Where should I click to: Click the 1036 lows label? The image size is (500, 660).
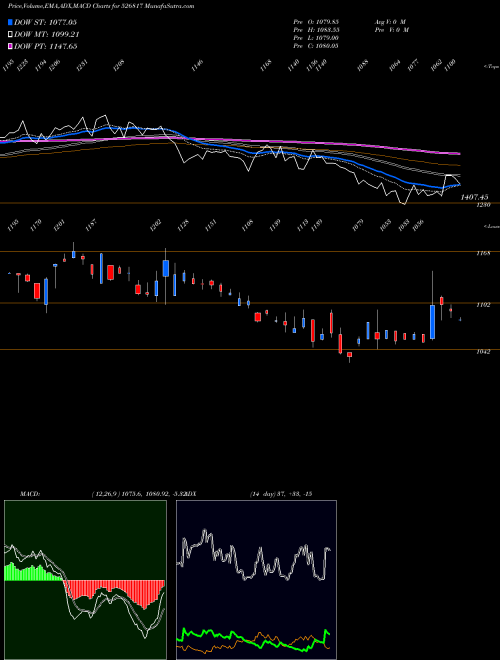(418, 225)
